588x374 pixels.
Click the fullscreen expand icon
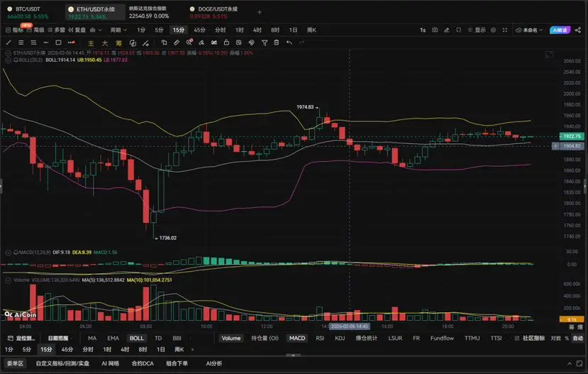(505, 30)
